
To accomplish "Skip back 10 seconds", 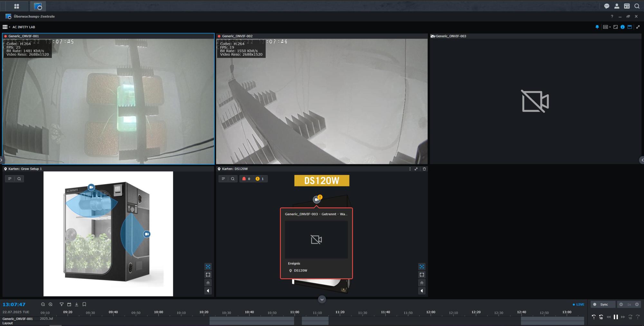I will (x=601, y=317).
